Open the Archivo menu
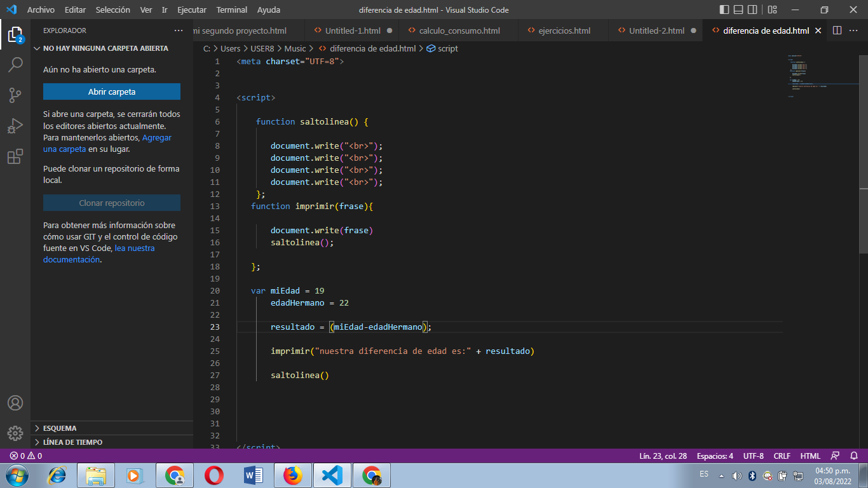This screenshot has height=488, width=868. pyautogui.click(x=41, y=10)
